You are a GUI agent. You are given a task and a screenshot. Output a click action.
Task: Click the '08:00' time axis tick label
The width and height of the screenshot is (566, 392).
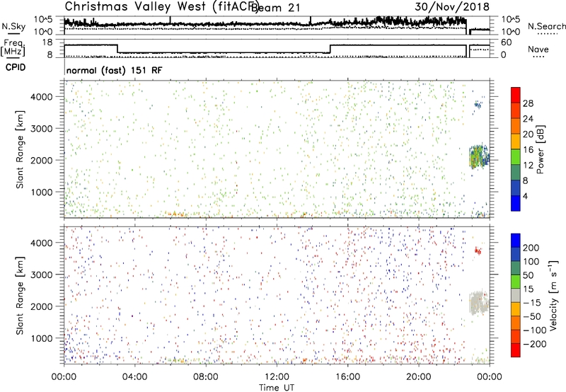click(x=206, y=377)
